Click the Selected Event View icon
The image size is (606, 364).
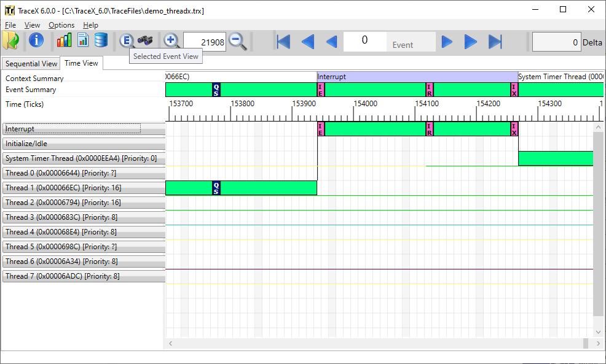click(127, 41)
